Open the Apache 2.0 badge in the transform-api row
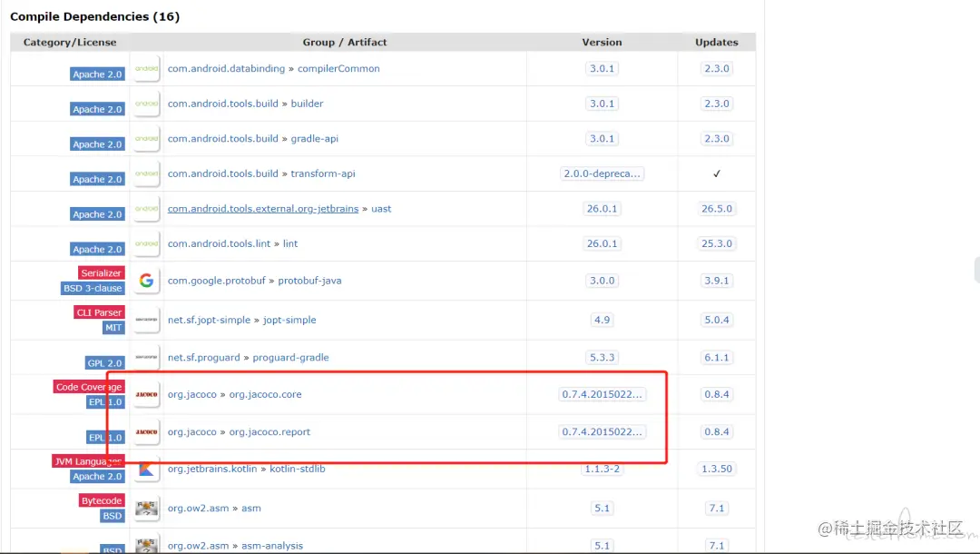Viewport: 980px width, 554px height. (97, 179)
